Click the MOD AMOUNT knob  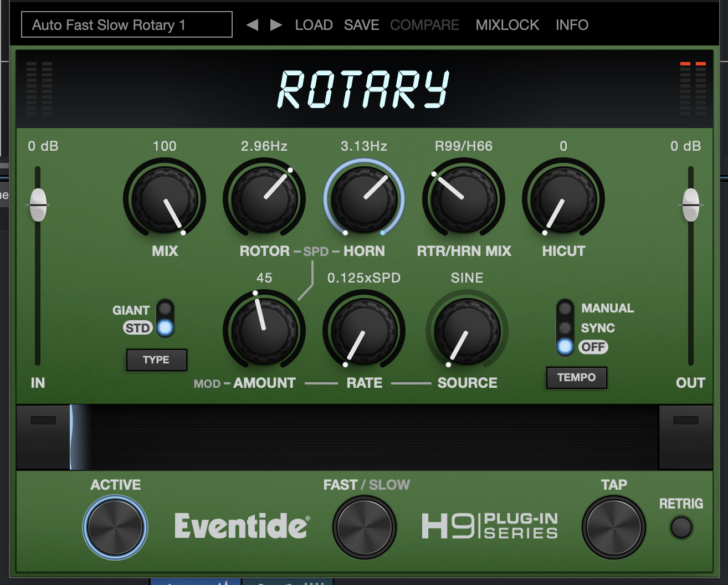point(264,331)
